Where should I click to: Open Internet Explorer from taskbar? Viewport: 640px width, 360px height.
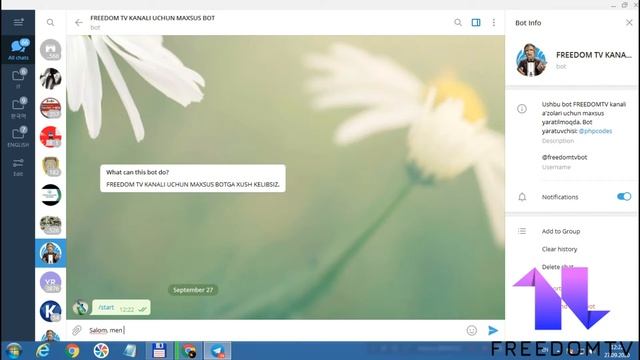(43, 351)
